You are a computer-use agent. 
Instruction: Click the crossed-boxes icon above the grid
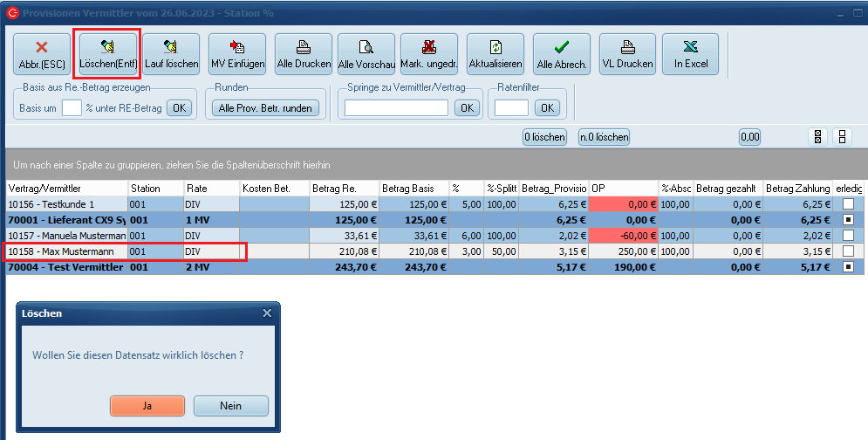click(818, 137)
